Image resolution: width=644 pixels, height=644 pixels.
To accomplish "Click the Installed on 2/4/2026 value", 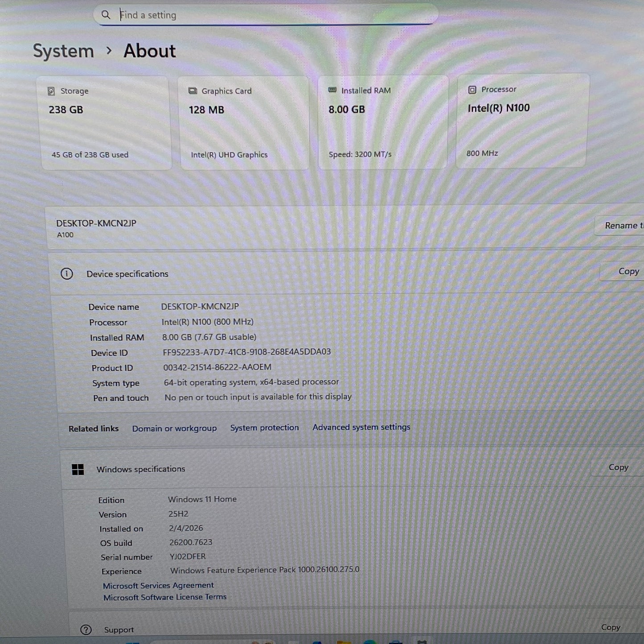I will 186,528.
